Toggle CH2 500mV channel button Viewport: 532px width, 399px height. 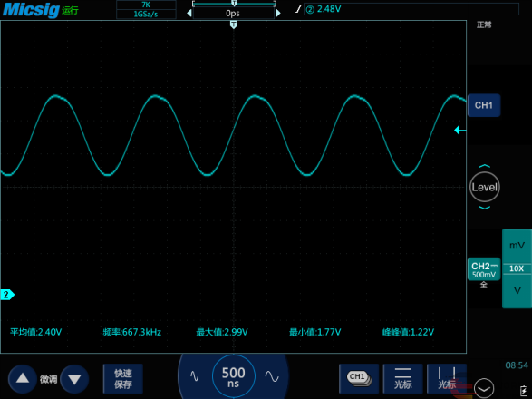click(484, 269)
